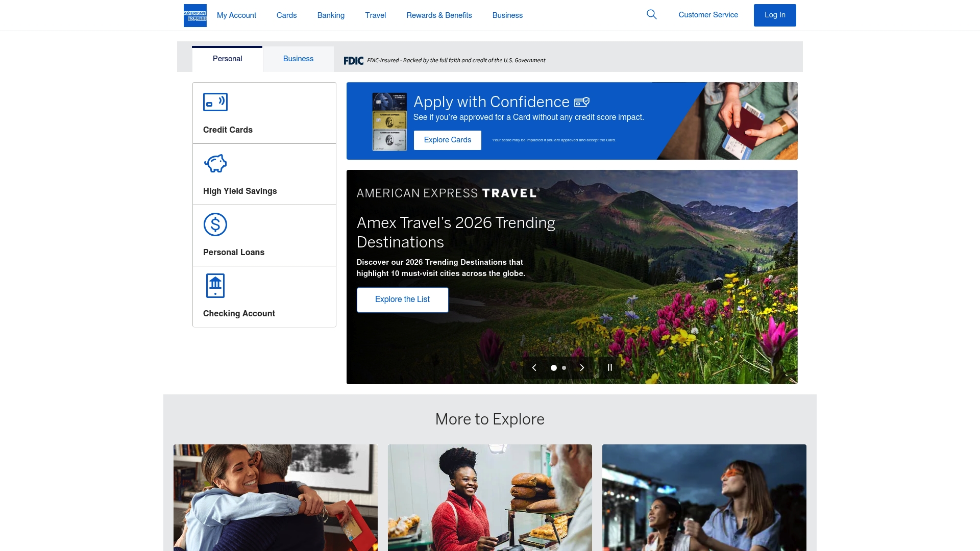This screenshot has width=980, height=551.
Task: Click the Explore the List button
Action: (402, 299)
